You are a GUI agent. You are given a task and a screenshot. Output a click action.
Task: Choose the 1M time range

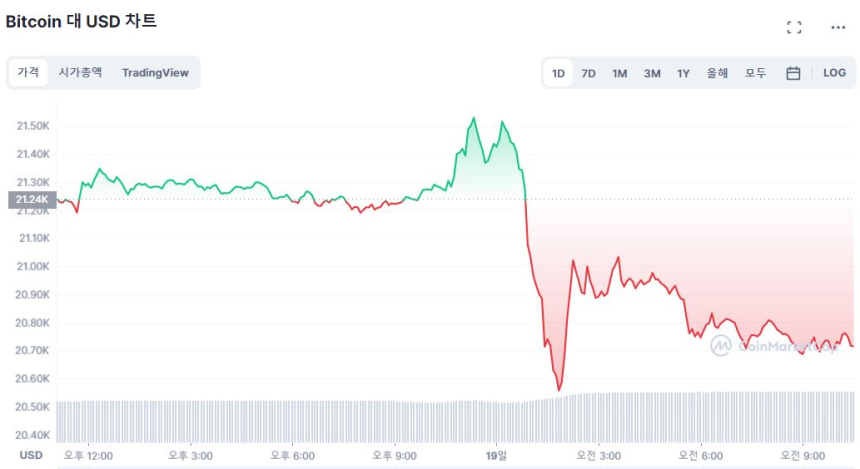coord(620,73)
